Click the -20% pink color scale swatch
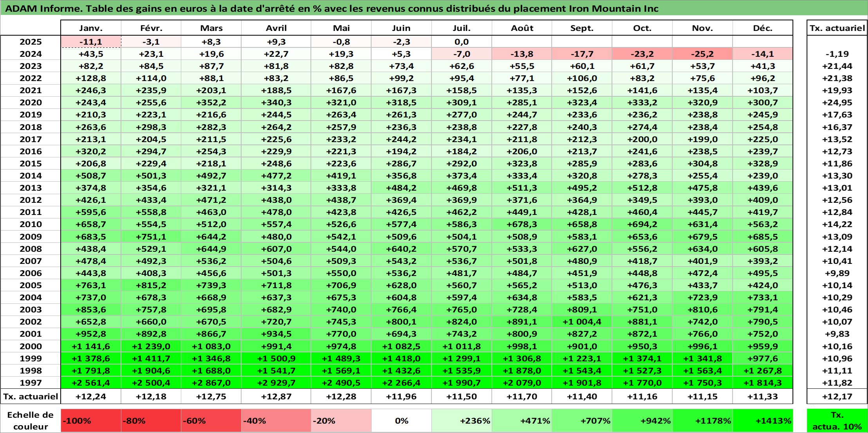 (341, 421)
